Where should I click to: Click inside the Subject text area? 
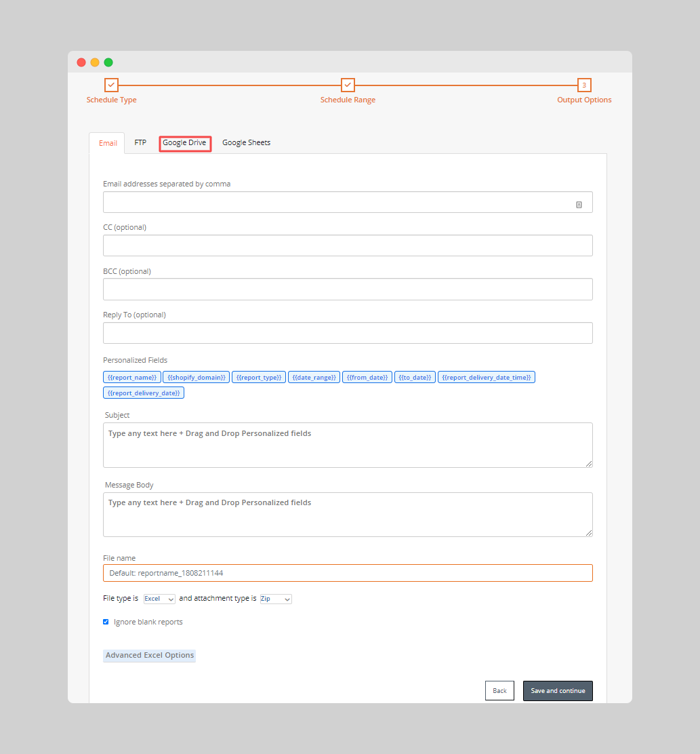[348, 445]
